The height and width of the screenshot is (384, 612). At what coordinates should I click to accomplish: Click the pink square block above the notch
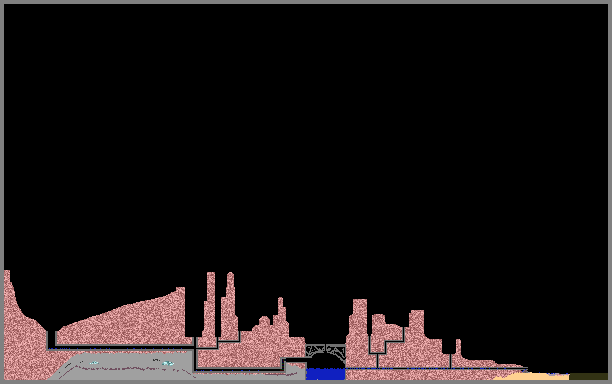(x=416, y=323)
